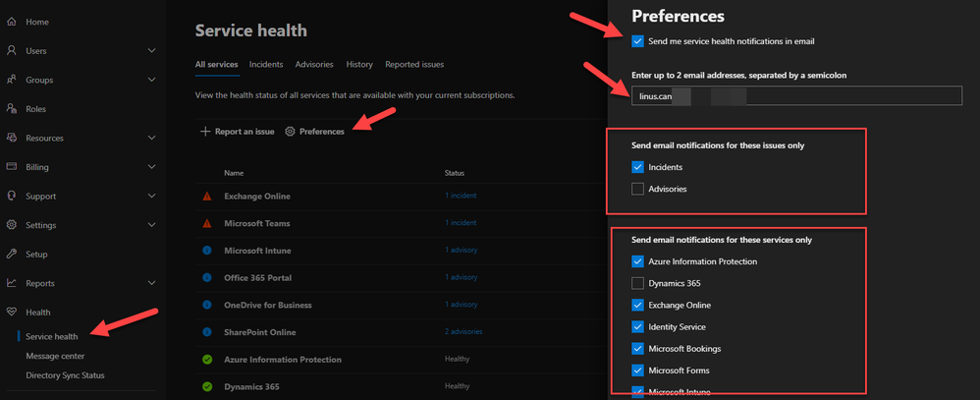Enable the Advisories checkbox
The height and width of the screenshot is (400, 980).
pos(638,189)
